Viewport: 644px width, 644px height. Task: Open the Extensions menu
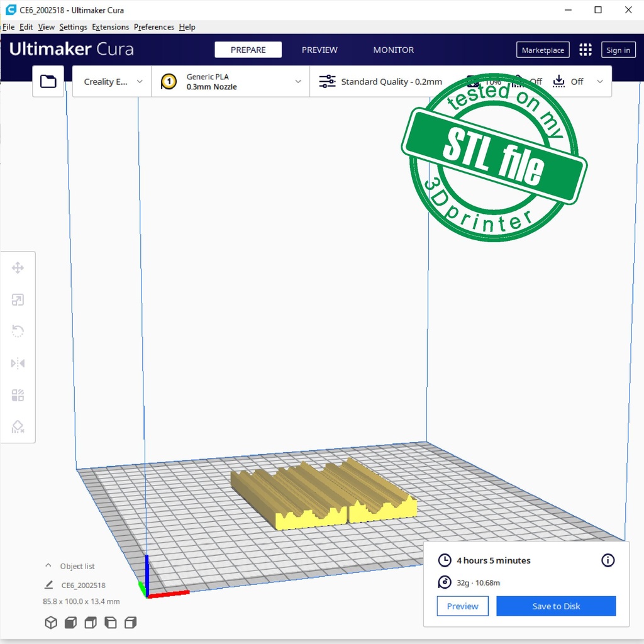pyautogui.click(x=110, y=27)
